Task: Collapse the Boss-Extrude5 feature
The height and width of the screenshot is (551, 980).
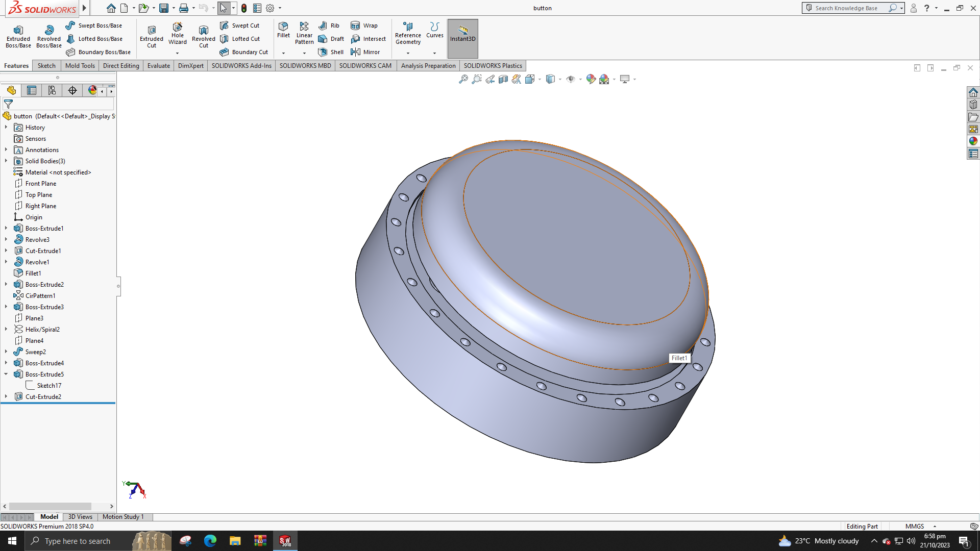Action: click(6, 374)
